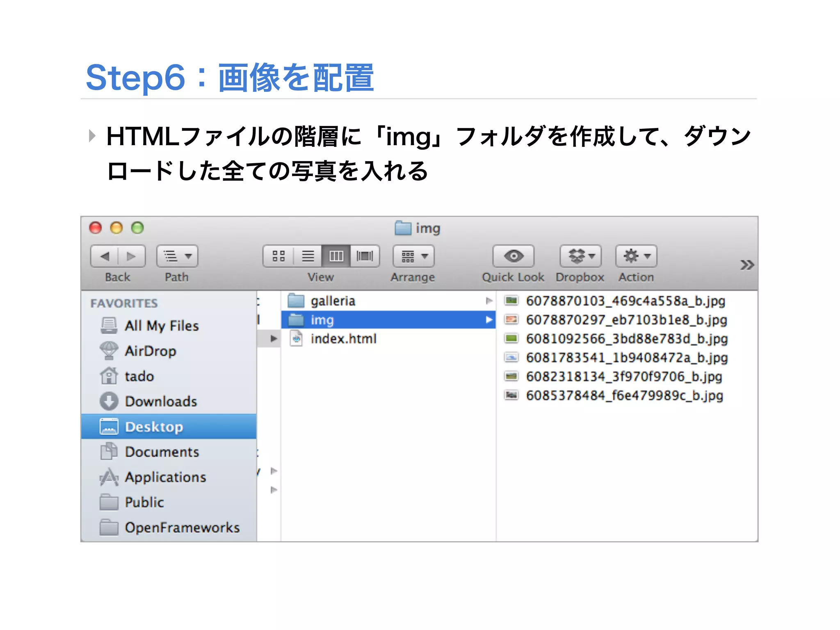The image size is (840, 630).
Task: Open the Action gear menu
Action: click(636, 256)
